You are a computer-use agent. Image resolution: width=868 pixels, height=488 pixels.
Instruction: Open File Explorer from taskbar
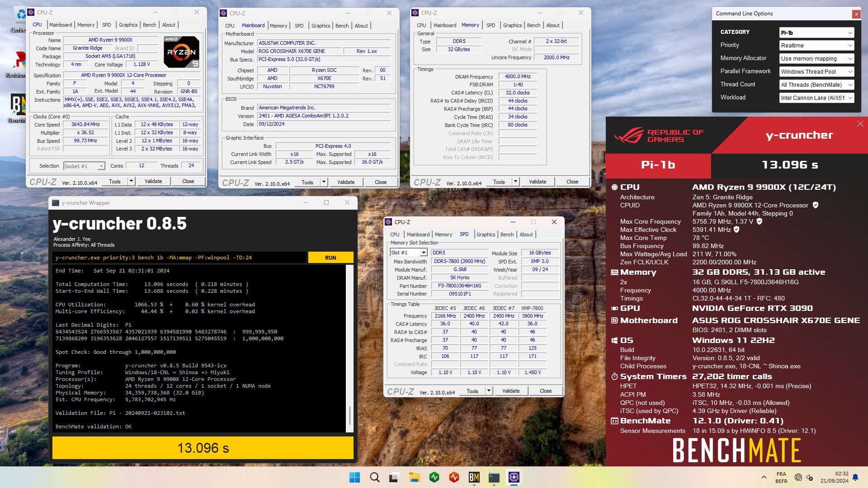(414, 477)
